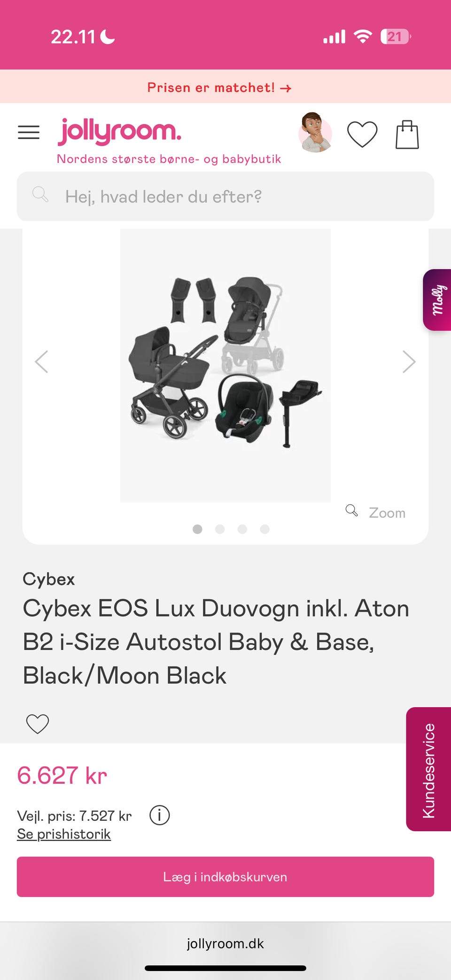
Task: Open the shopping bag cart icon
Action: [407, 135]
